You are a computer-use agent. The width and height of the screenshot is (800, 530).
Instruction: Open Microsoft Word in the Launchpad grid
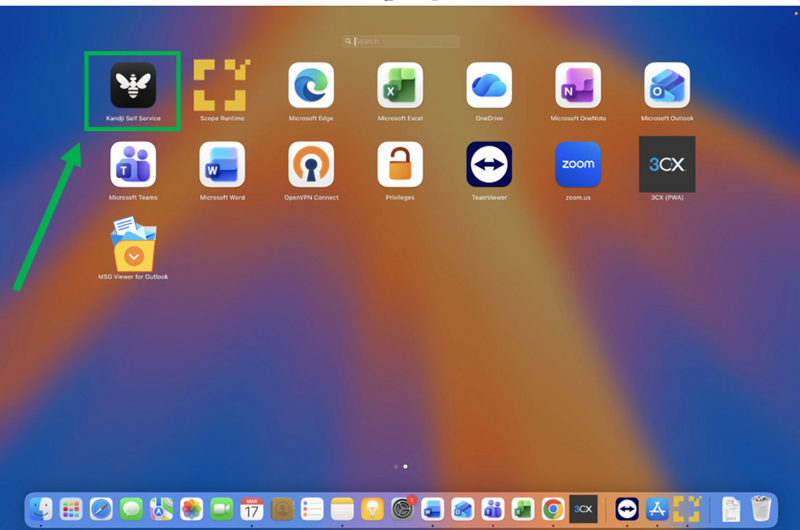[x=222, y=164]
